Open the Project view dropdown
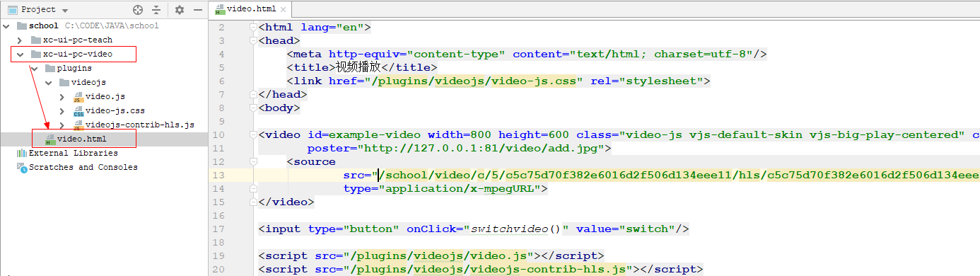Viewport: 980px width, 276px height. pyautogui.click(x=65, y=11)
